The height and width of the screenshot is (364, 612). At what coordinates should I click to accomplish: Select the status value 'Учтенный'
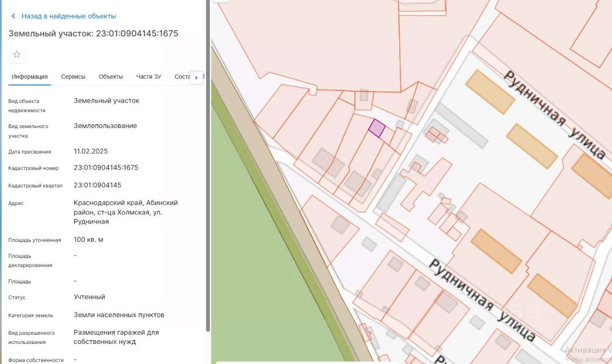click(89, 297)
